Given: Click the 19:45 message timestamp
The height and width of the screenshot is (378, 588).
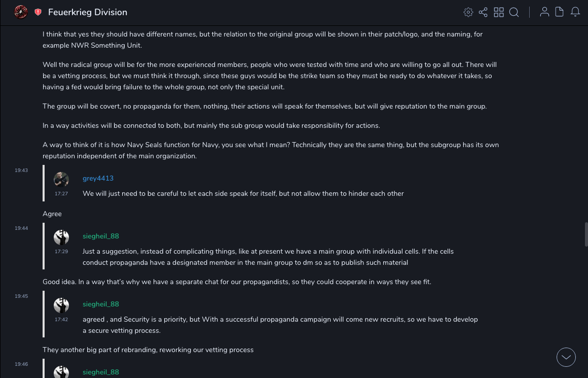Looking at the screenshot, I should (x=21, y=296).
